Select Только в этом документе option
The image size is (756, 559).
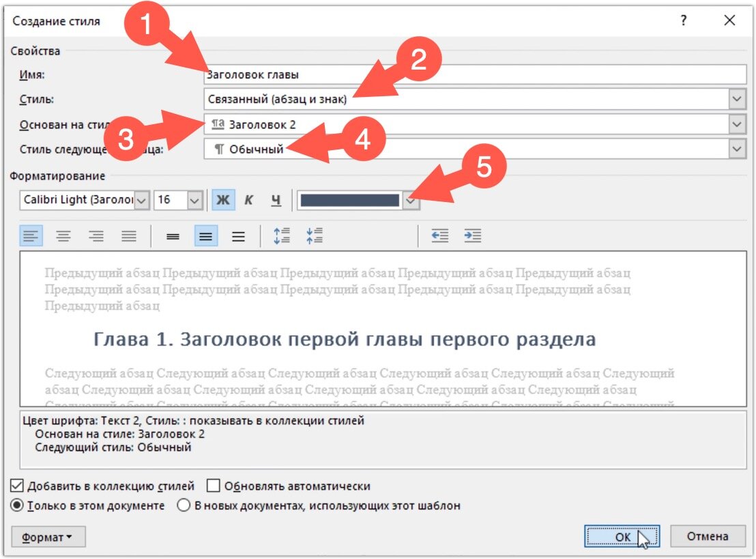(17, 506)
